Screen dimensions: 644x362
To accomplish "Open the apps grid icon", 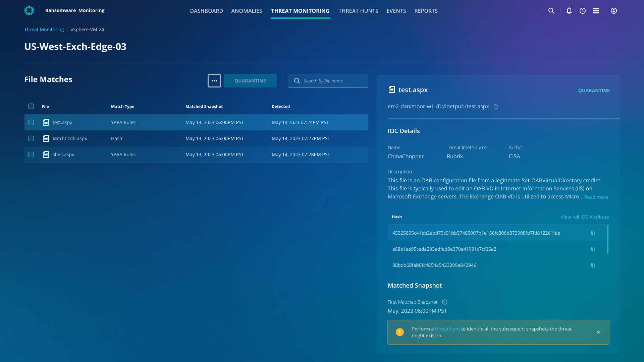I will pyautogui.click(x=596, y=11).
